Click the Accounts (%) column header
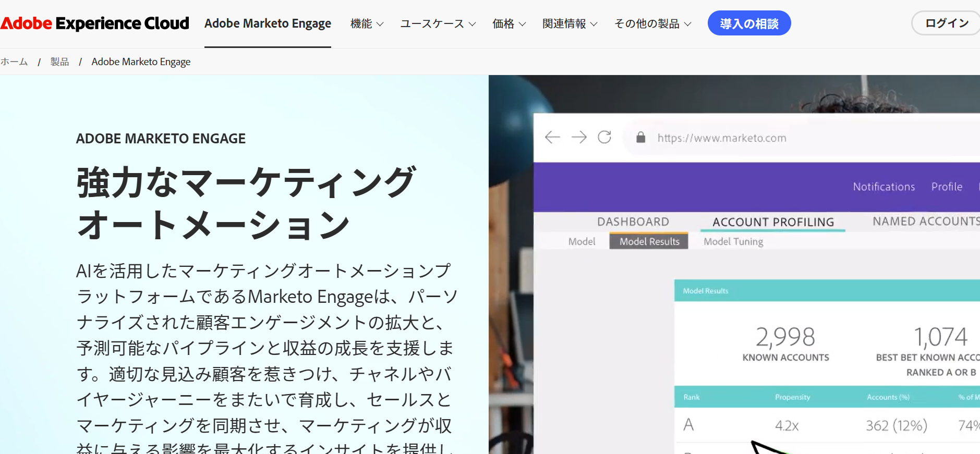 [x=888, y=397]
